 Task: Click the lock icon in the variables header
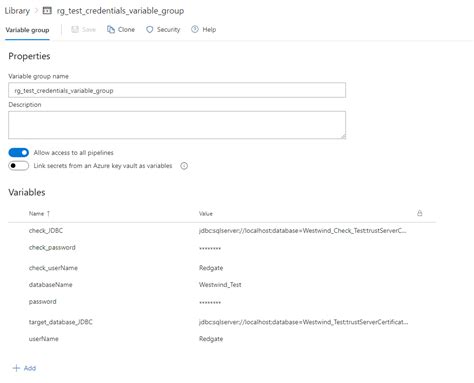click(x=420, y=213)
